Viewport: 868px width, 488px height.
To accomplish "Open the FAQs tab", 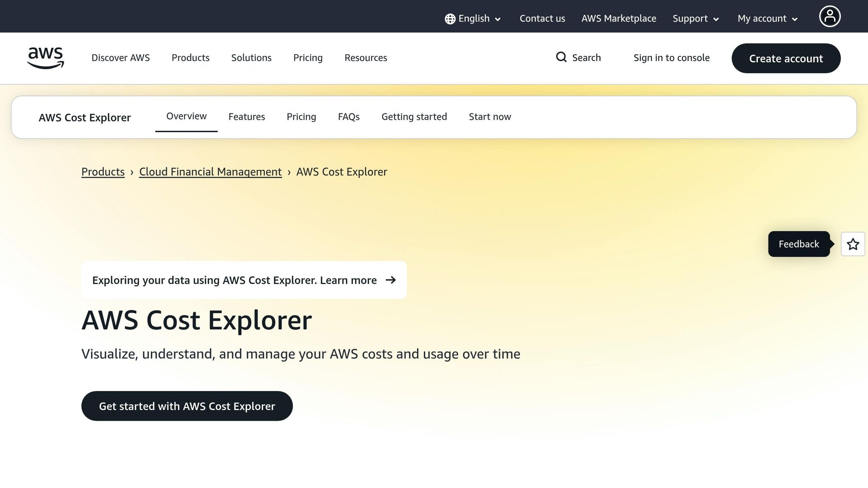I will 348,116.
